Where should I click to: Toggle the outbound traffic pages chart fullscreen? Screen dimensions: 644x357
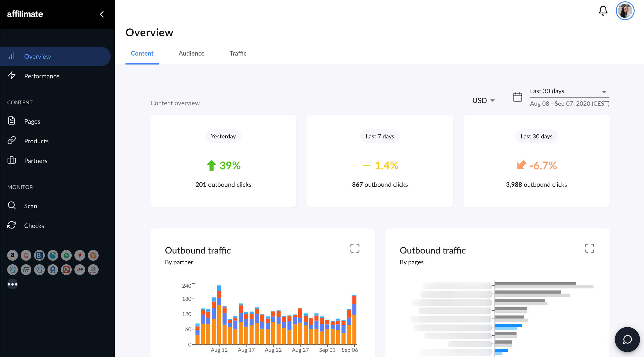coord(590,248)
